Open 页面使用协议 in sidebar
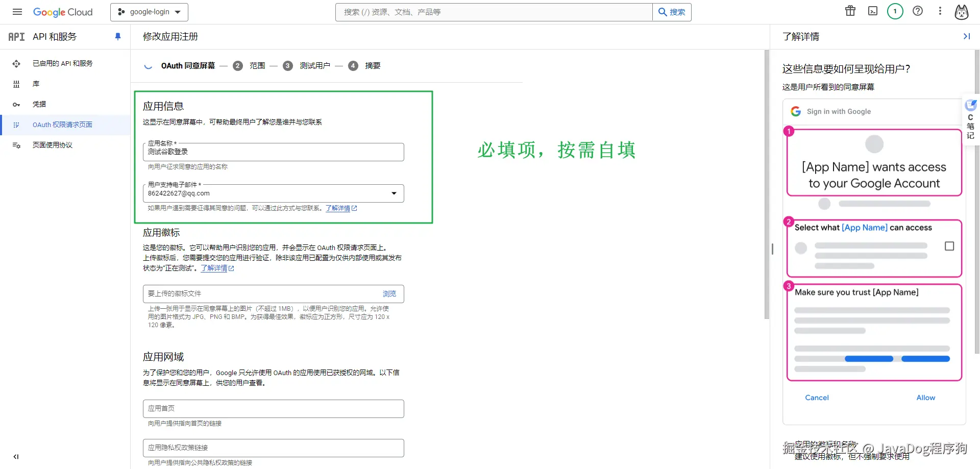This screenshot has width=980, height=469. (x=53, y=145)
